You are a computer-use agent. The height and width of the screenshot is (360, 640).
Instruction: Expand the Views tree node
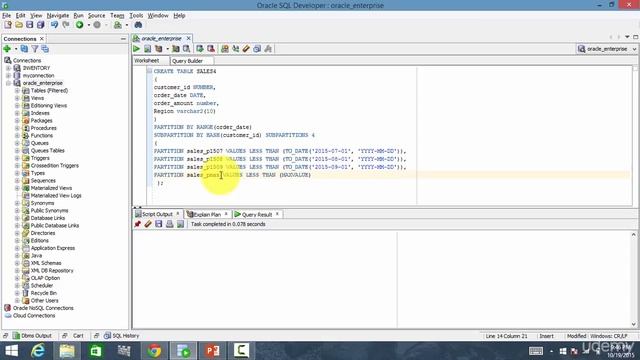tap(17, 98)
